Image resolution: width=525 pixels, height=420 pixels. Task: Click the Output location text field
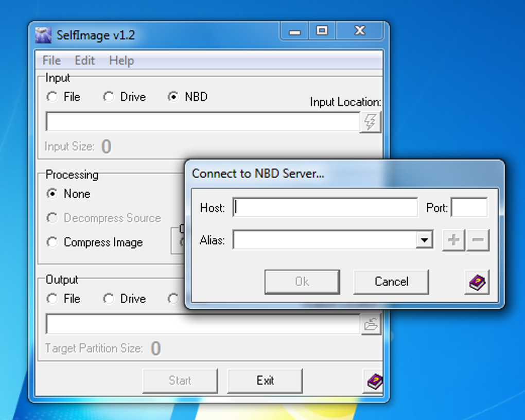coord(203,324)
